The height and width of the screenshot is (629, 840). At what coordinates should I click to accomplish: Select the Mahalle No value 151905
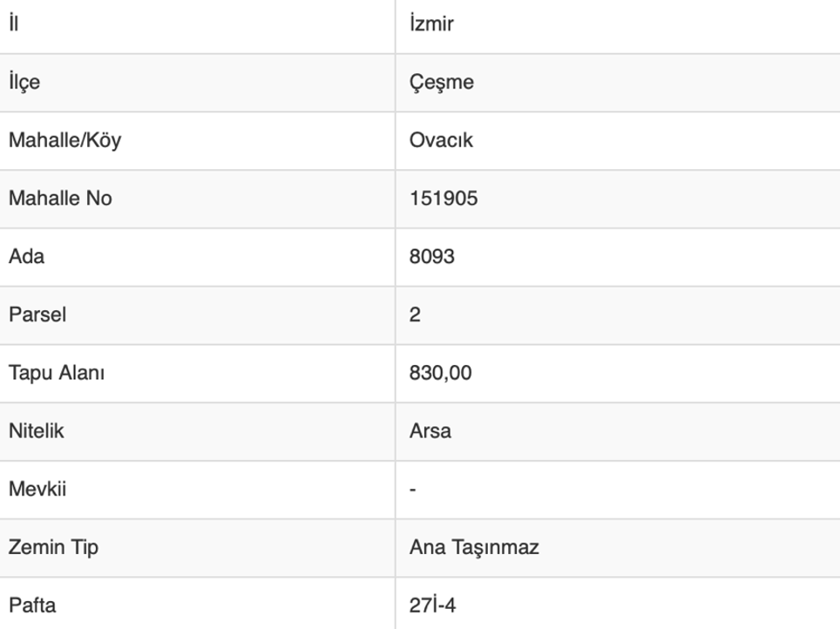pyautogui.click(x=444, y=199)
